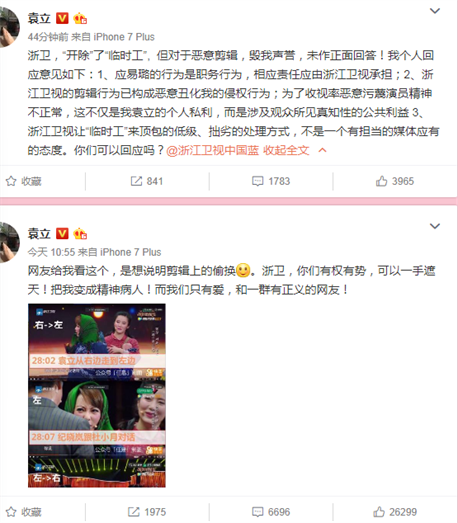Open the 袁立 username on the second post
458x523 pixels.
[39, 233]
